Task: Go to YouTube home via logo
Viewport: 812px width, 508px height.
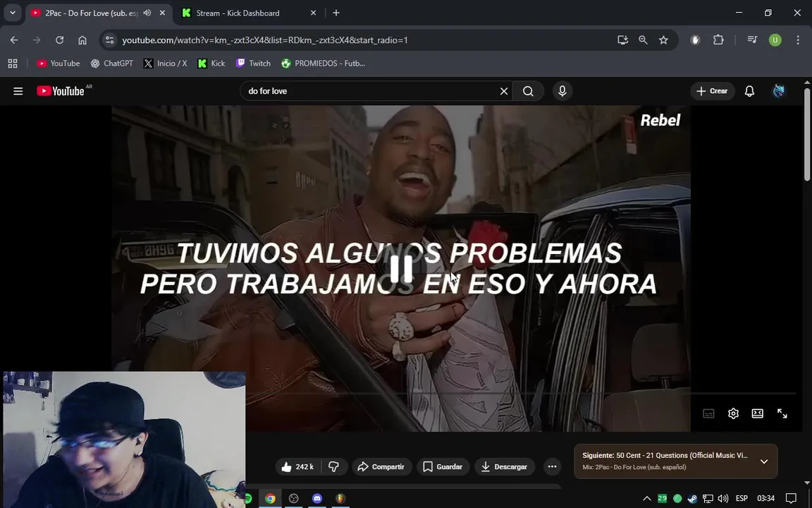Action: pyautogui.click(x=61, y=91)
